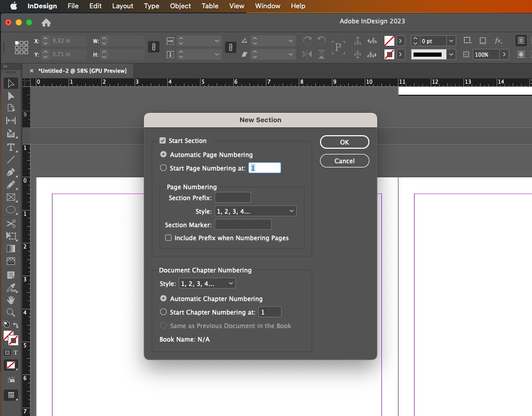Open the Layout menu
This screenshot has width=532, height=416.
123,6
